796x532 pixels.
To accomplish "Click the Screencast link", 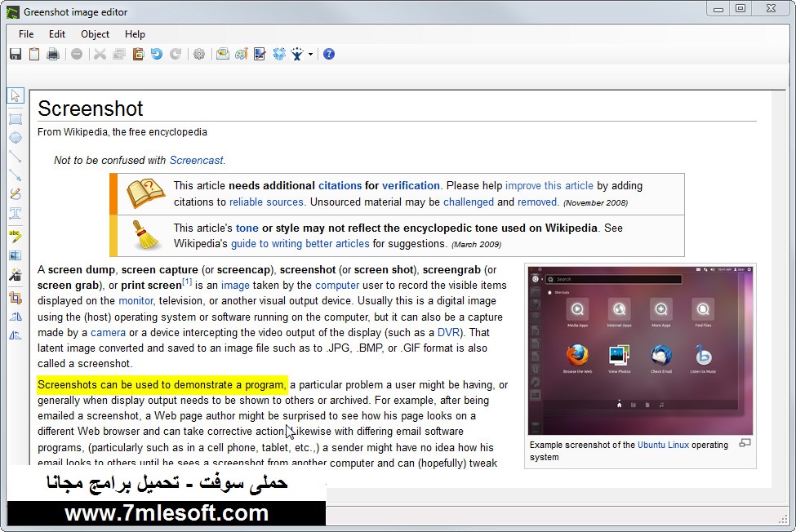I will (196, 160).
